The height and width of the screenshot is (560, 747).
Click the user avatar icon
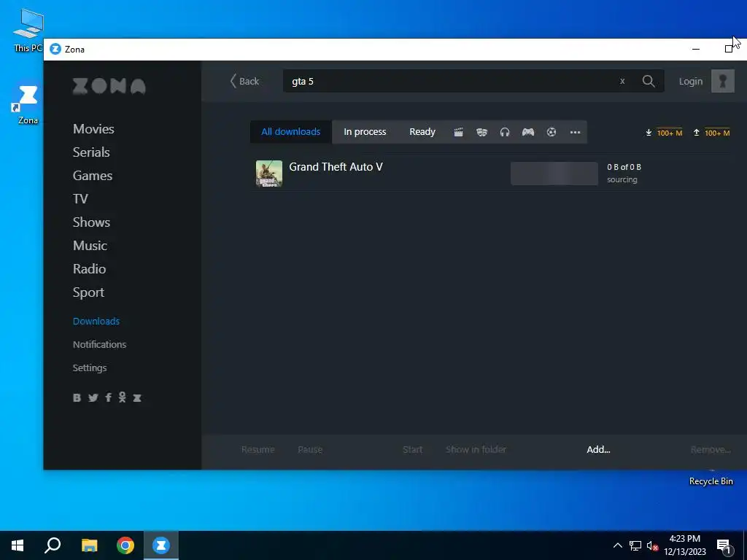[x=723, y=81]
